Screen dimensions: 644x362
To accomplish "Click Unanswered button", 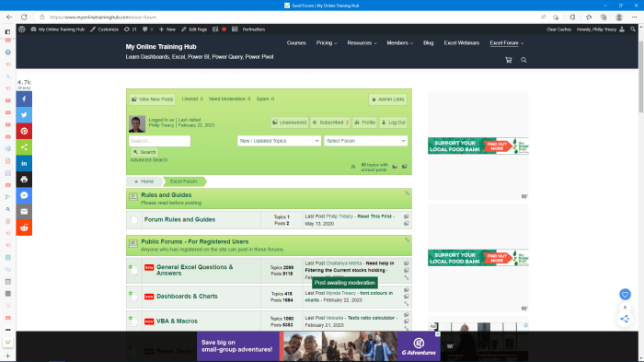I will tap(290, 123).
